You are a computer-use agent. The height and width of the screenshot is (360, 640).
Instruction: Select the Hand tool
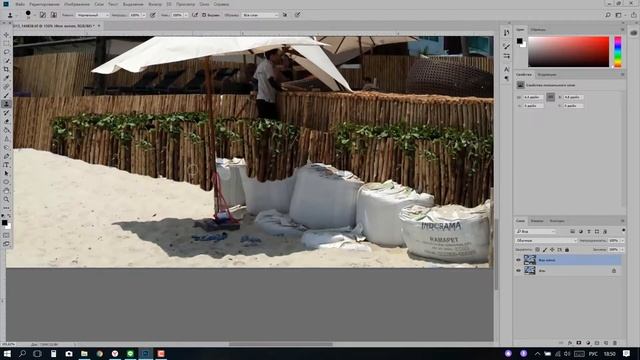pyautogui.click(x=6, y=191)
